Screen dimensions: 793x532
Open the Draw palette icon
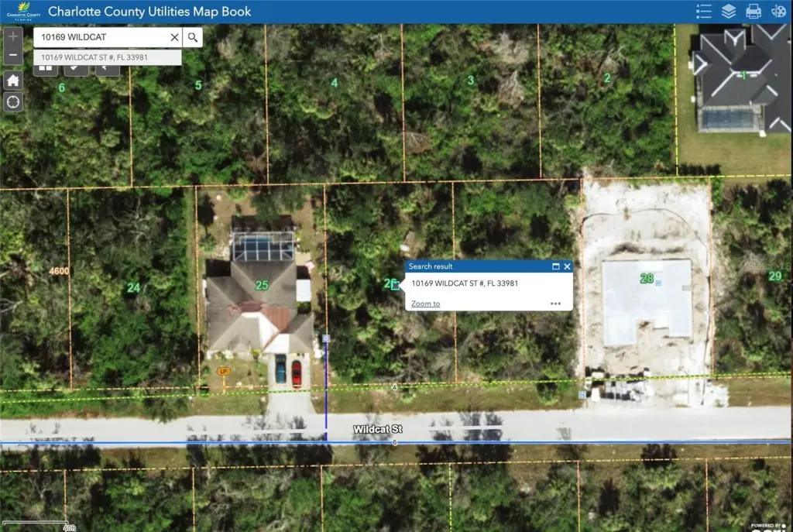point(778,11)
